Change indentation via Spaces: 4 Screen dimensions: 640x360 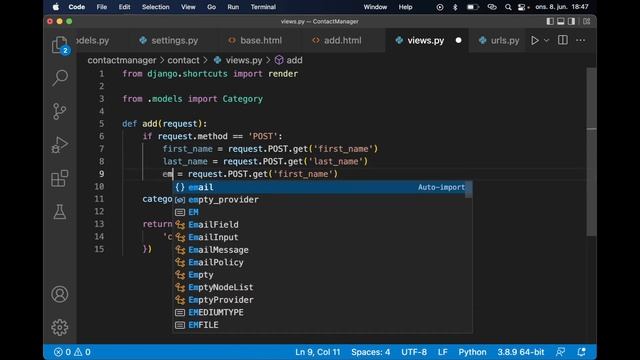click(x=371, y=352)
